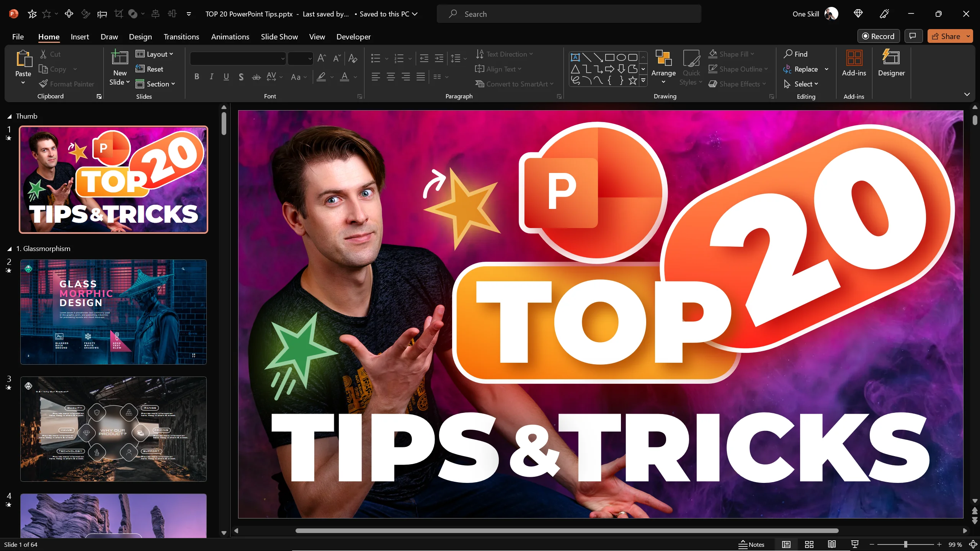Expand the Shape Fill dropdown
Viewport: 980px width, 551px height.
pos(753,54)
